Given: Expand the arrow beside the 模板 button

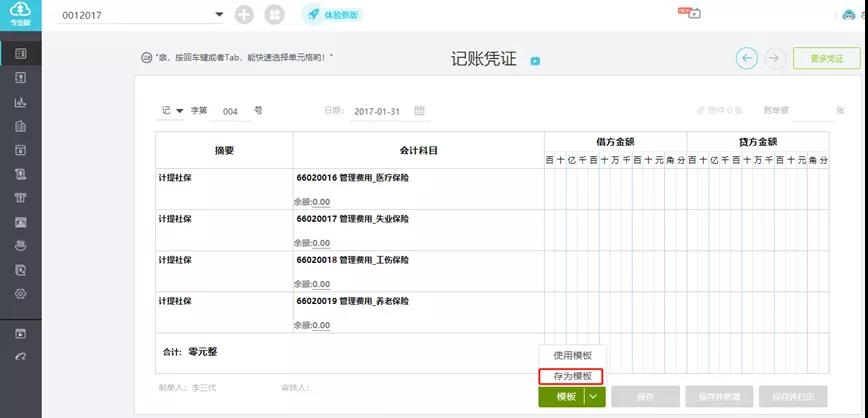Looking at the screenshot, I should 594,397.
